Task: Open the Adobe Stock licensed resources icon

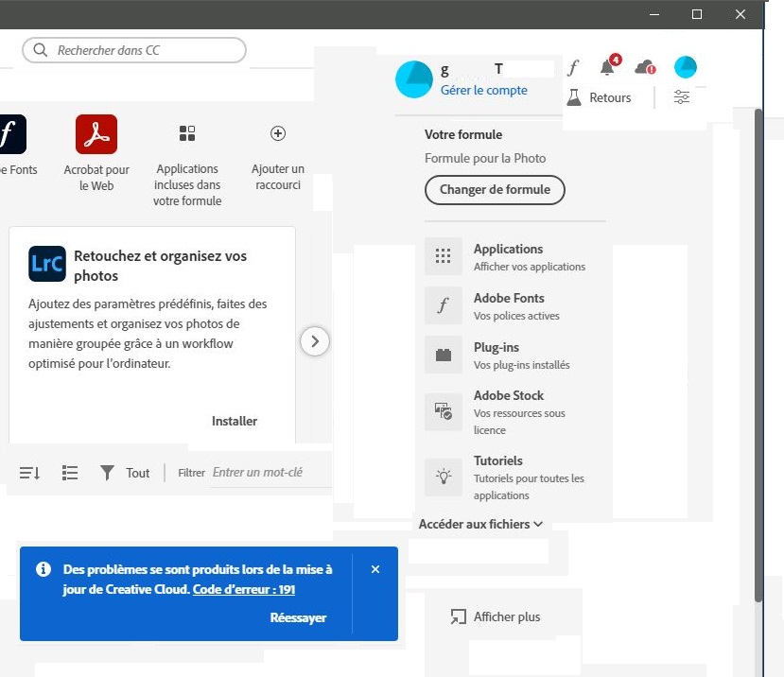Action: pyautogui.click(x=444, y=411)
